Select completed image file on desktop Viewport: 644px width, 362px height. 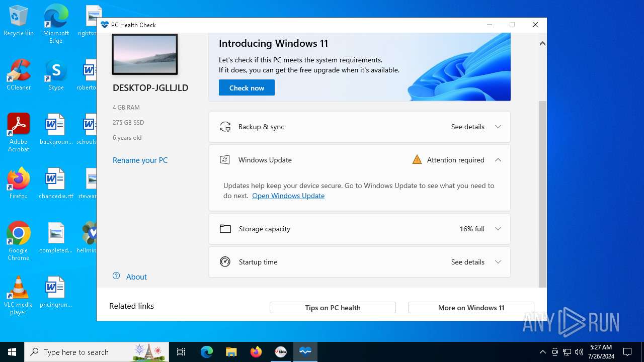(x=56, y=237)
